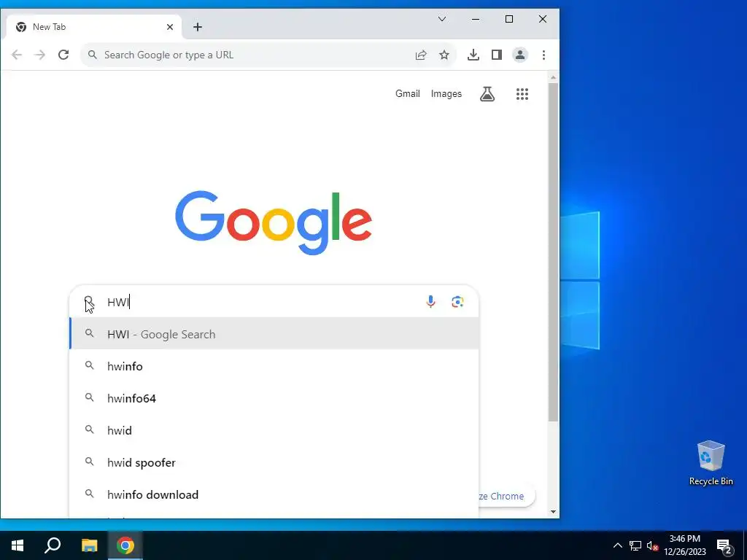
Task: Toggle the Chrome side panel icon
Action: [x=496, y=55]
